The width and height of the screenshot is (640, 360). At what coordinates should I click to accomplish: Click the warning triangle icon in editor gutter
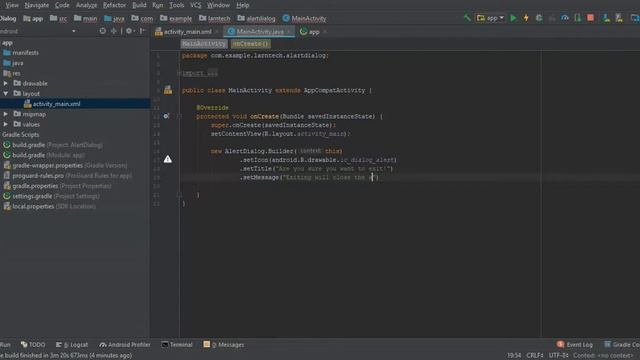[168, 159]
